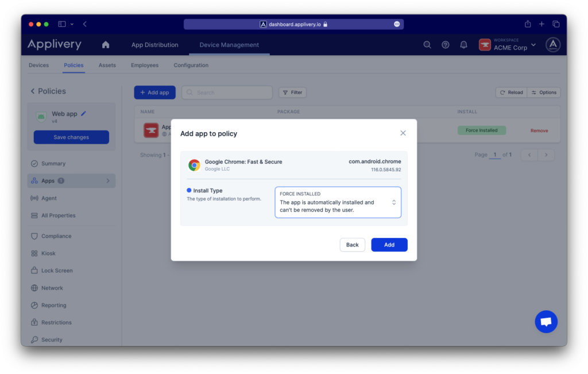Close the Add app to policy dialog
Image resolution: width=588 pixels, height=374 pixels.
[403, 133]
